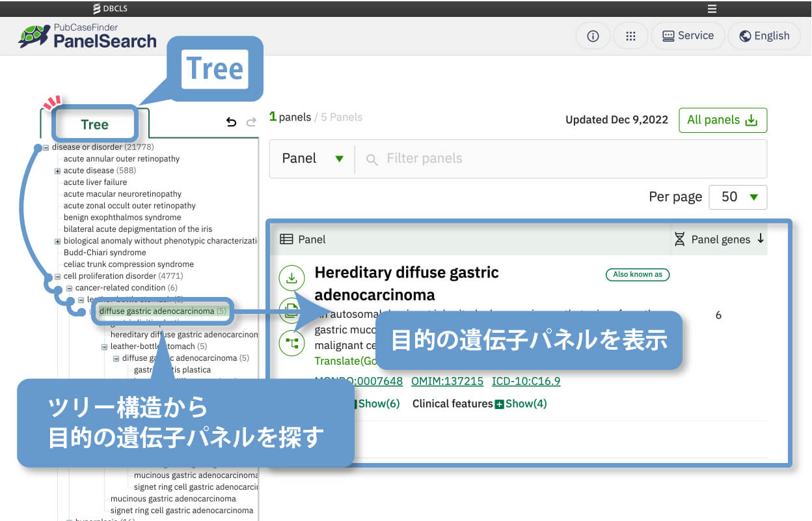812x521 pixels.
Task: Redo tree selection with forward arrow
Action: click(251, 122)
